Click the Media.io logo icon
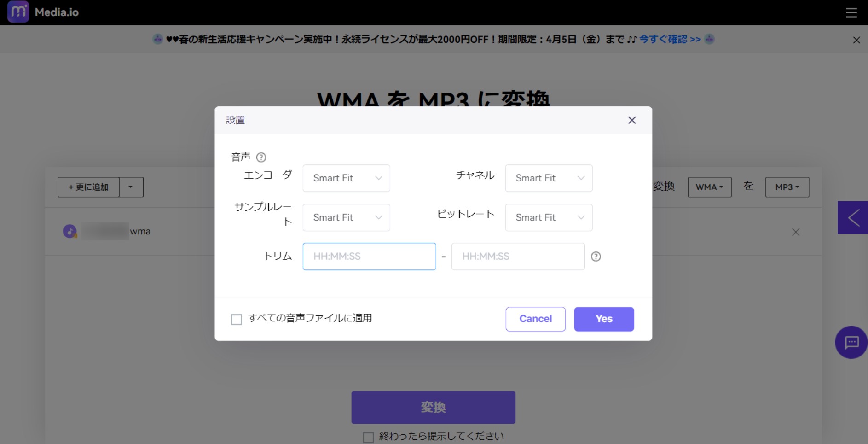 point(18,12)
